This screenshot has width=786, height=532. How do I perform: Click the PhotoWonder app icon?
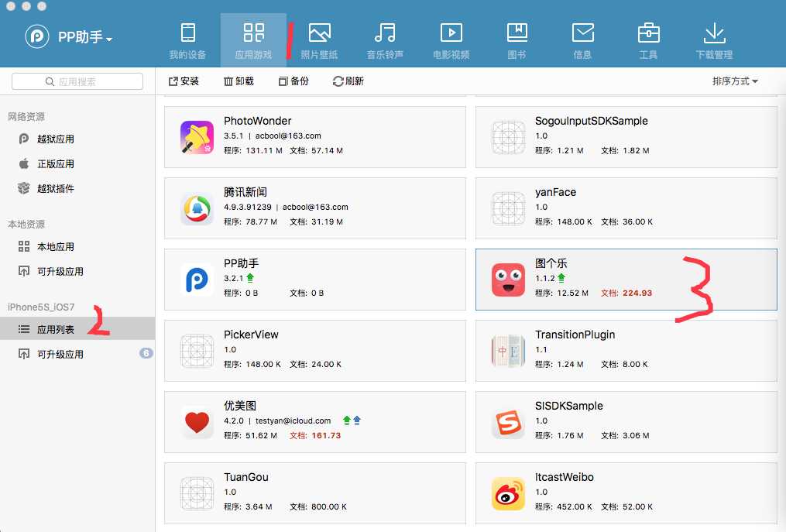click(197, 137)
